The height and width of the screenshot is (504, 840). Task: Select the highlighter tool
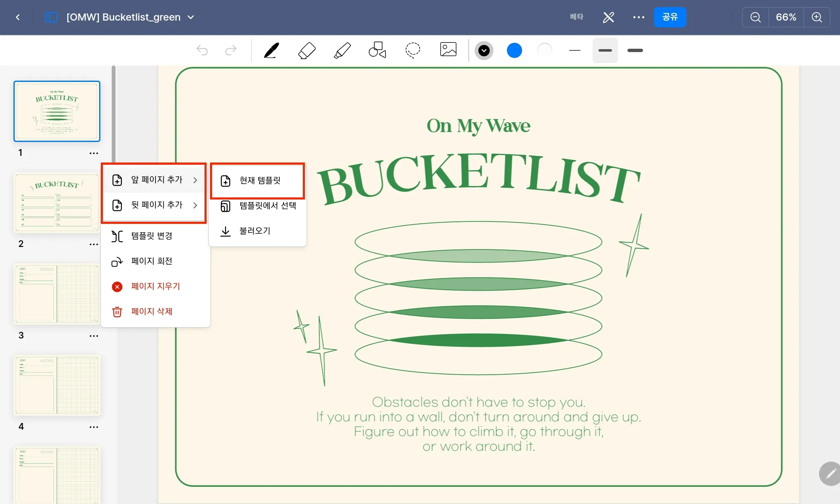342,50
